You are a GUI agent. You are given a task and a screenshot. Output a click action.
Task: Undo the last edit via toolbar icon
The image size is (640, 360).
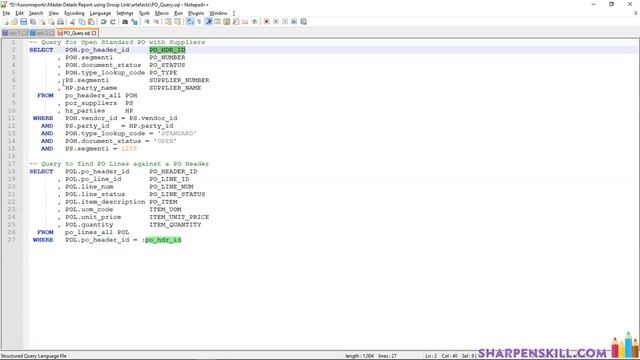point(103,22)
